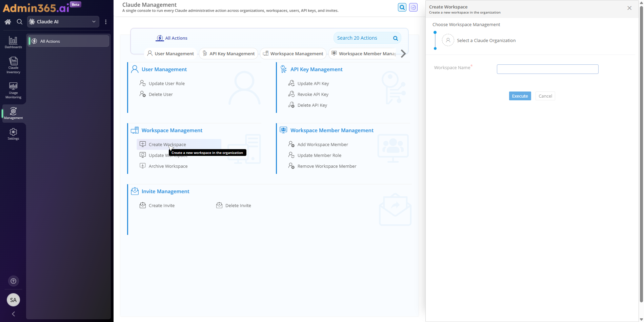Open Workspace Member Management section heading
Screen dimensions: 644x322
[x=332, y=130]
